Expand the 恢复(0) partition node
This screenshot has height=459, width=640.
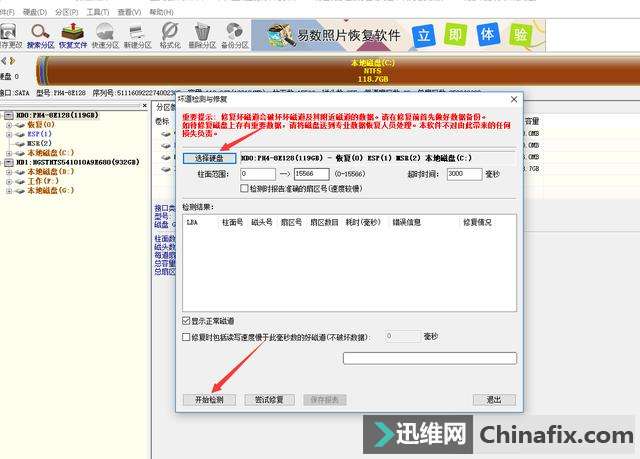click(9, 125)
